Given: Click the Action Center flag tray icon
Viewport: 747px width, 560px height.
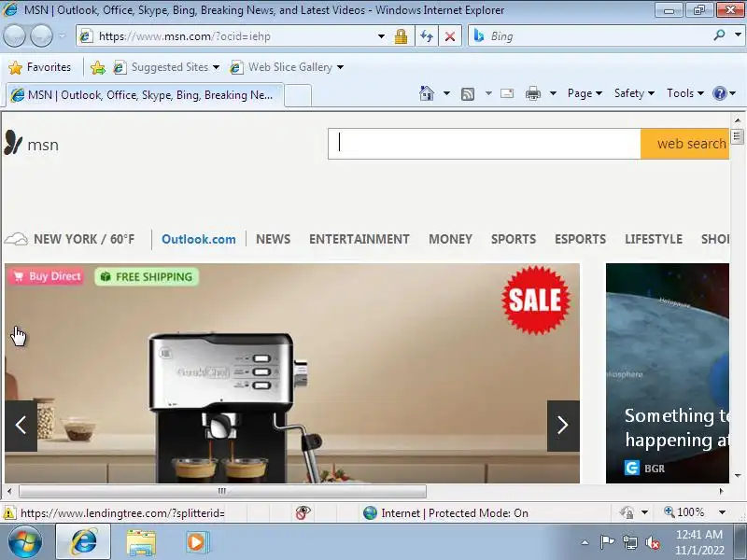Looking at the screenshot, I should point(606,542).
